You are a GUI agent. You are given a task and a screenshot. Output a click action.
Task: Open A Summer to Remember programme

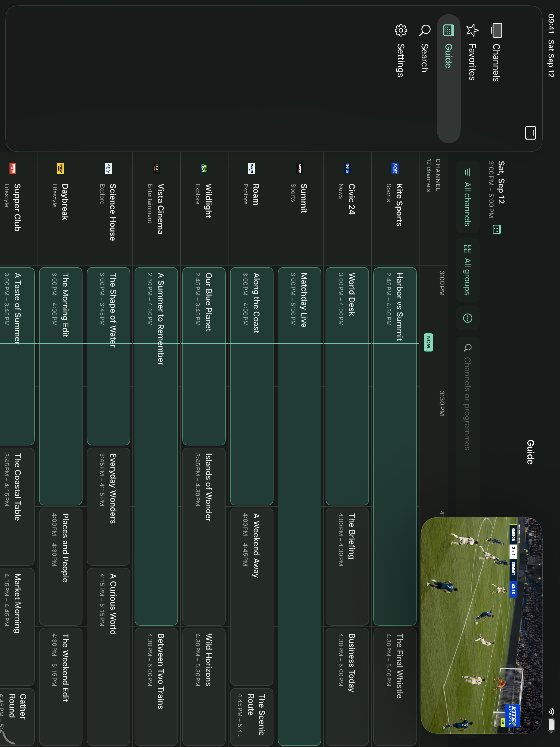156,447
